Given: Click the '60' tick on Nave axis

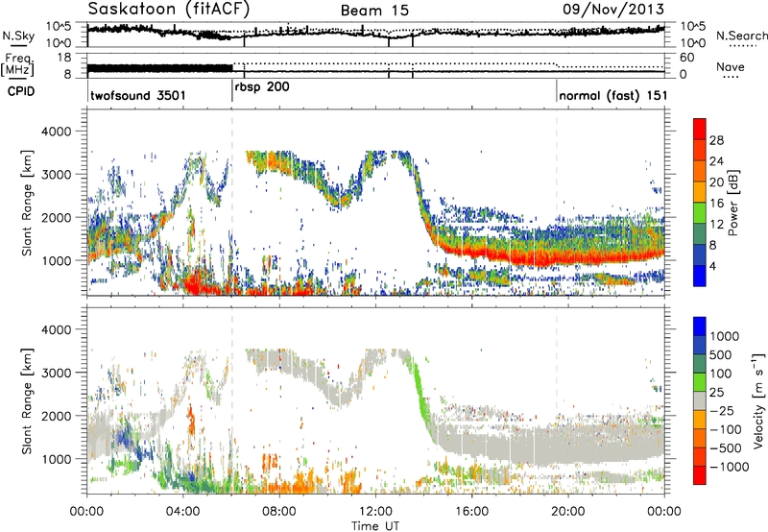Looking at the screenshot, I should coord(687,58).
